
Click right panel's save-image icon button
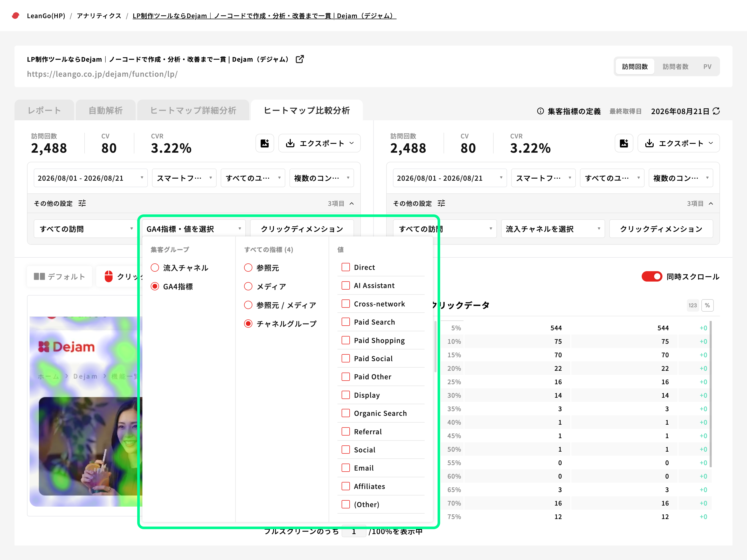pyautogui.click(x=624, y=143)
